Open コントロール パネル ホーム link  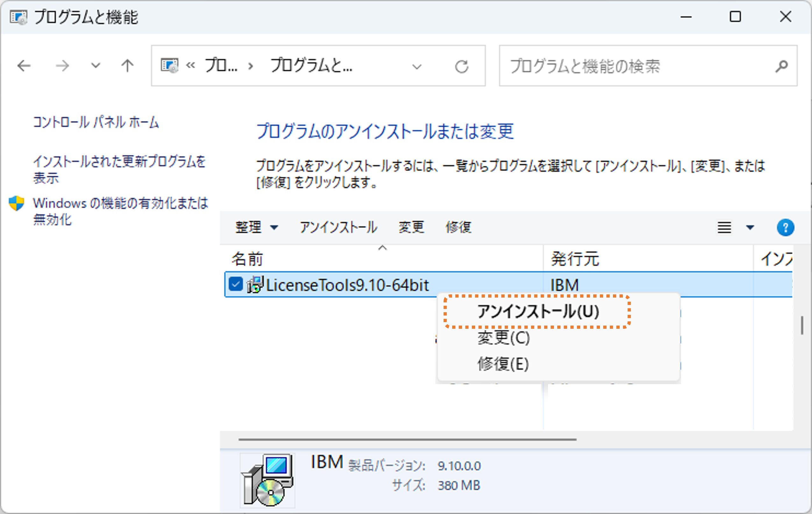[96, 122]
